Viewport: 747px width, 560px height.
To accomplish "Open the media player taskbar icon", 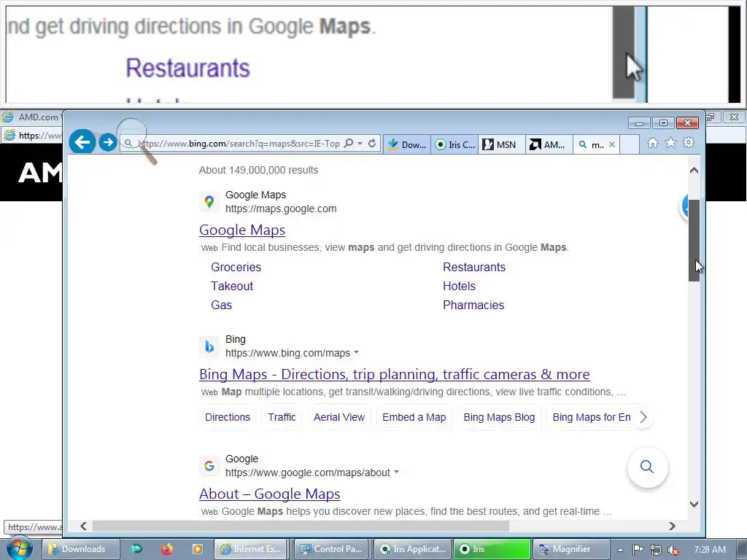I will (x=197, y=549).
